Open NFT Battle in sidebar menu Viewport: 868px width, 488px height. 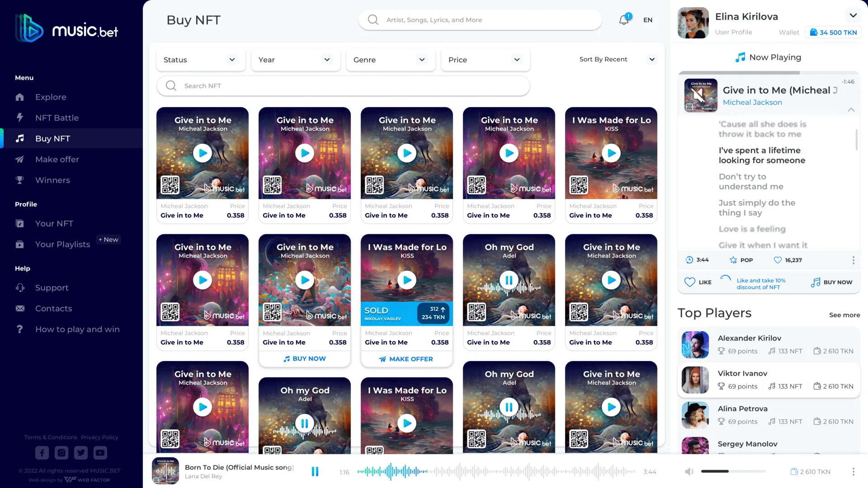57,118
